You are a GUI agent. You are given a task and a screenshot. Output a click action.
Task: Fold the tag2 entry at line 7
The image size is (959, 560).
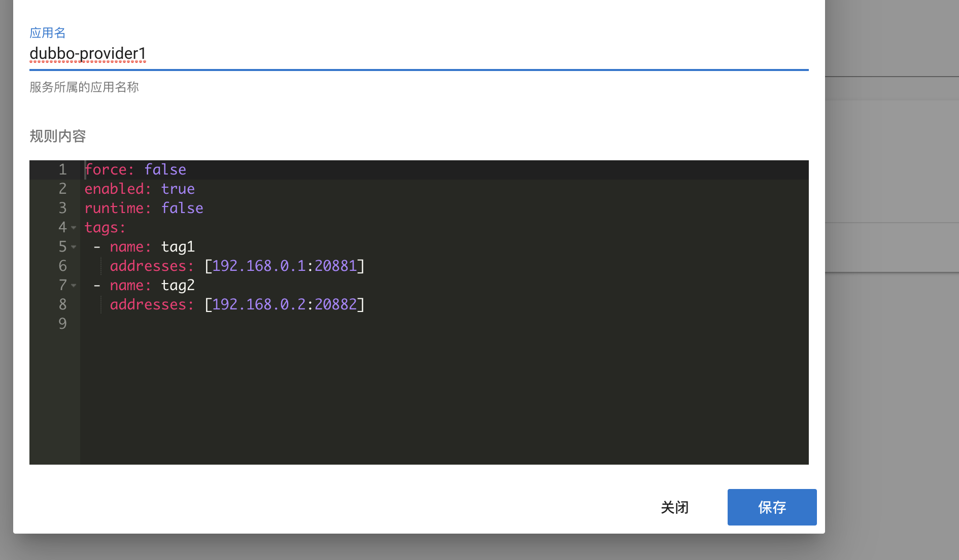coord(74,286)
